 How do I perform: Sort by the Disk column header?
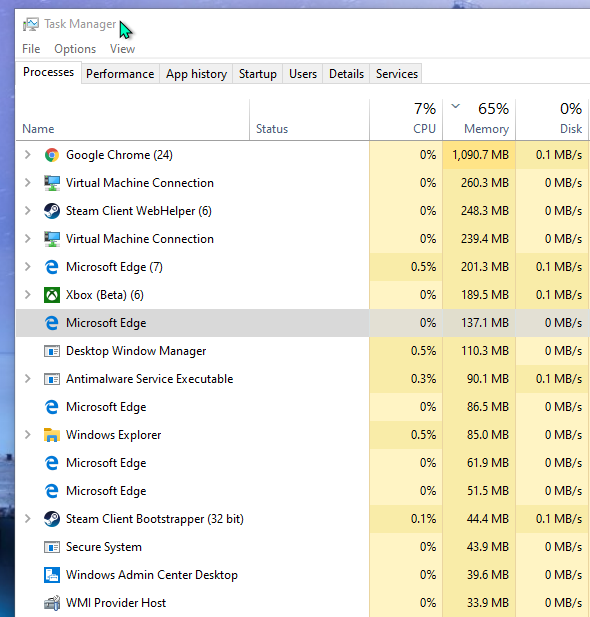(552, 120)
